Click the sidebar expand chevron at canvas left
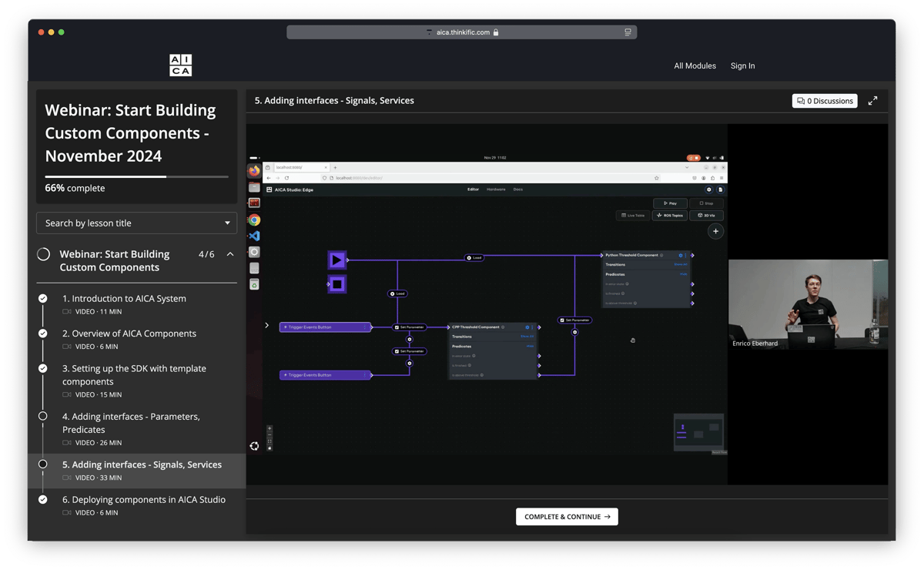Viewport: 924px width, 570px height. point(267,326)
